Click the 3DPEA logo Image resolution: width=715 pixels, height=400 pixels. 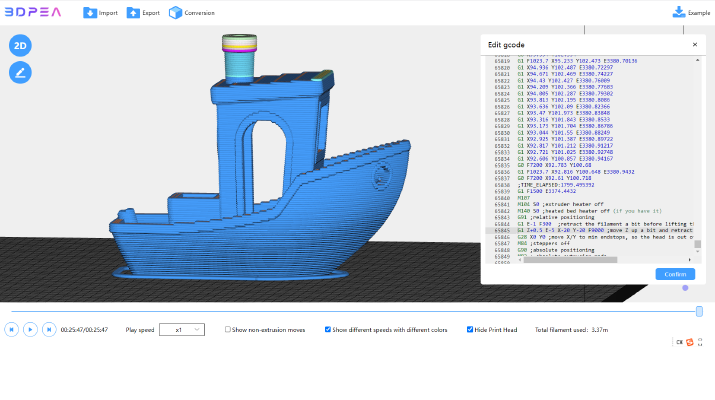point(33,12)
